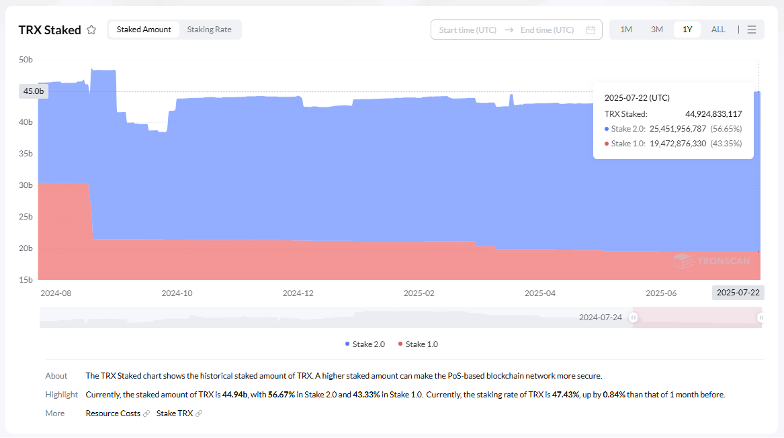Toggle Stake 2.0 series in legend
This screenshot has height=438, width=784.
click(366, 343)
